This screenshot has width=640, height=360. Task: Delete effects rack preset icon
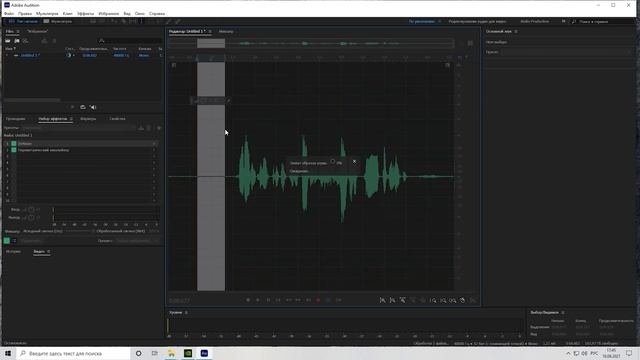[149, 128]
